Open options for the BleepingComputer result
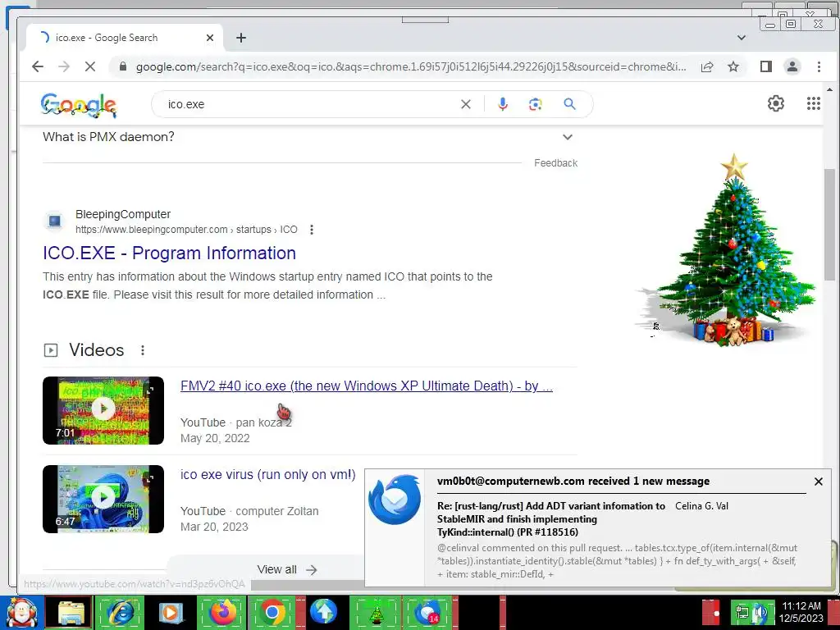 [312, 230]
